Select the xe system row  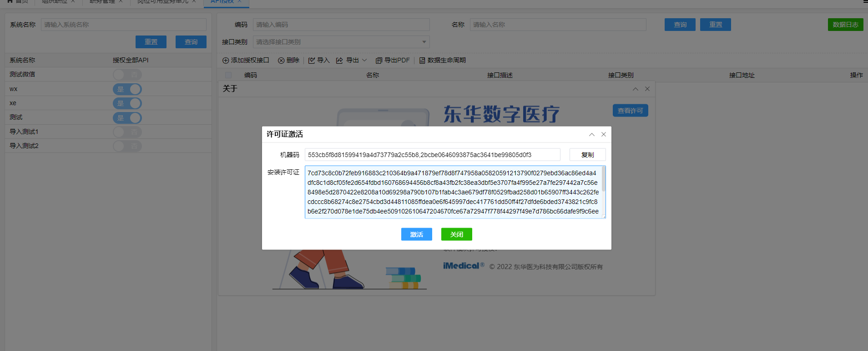click(x=108, y=103)
